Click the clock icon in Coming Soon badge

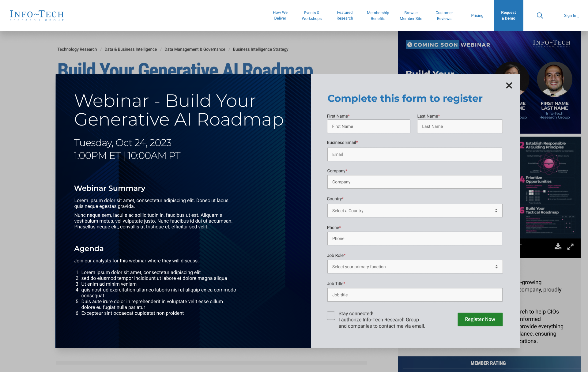[410, 45]
